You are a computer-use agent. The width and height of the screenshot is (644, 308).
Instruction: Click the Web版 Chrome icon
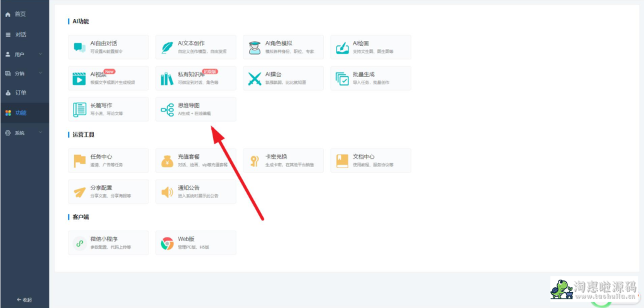167,243
